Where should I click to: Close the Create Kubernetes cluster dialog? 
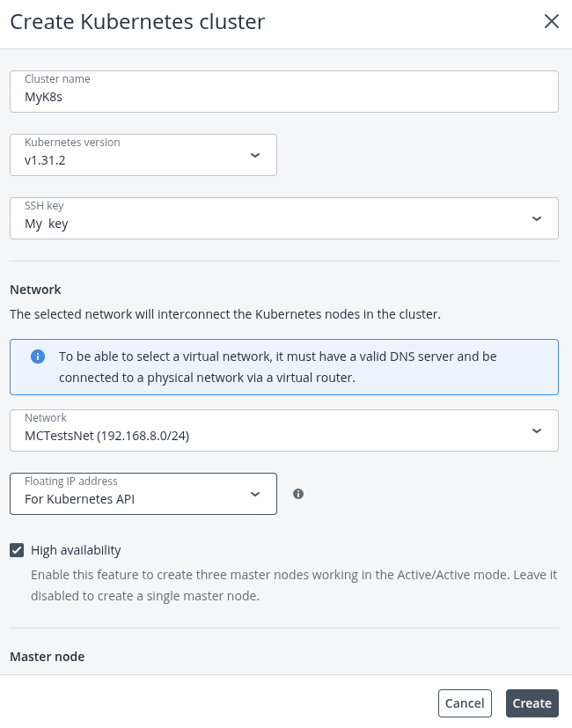551,21
